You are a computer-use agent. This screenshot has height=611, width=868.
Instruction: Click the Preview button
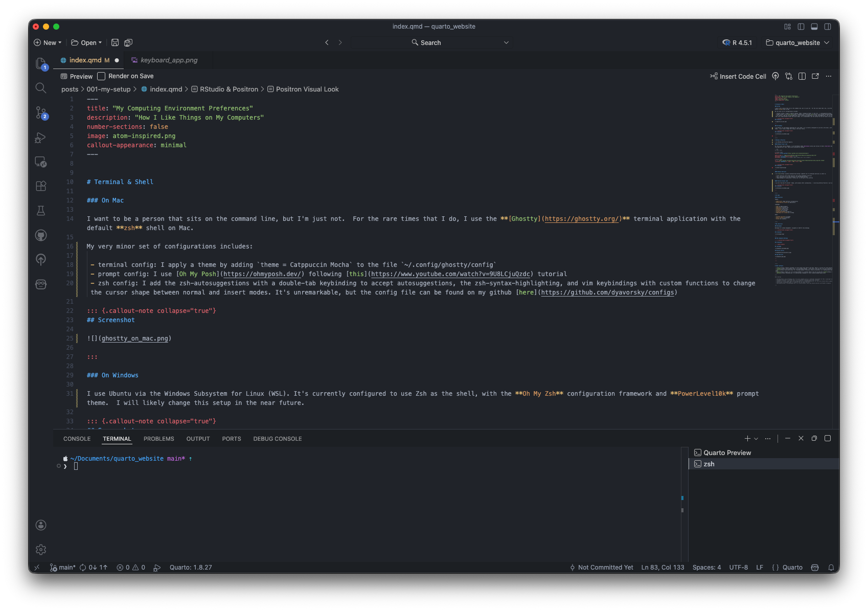[x=77, y=76]
